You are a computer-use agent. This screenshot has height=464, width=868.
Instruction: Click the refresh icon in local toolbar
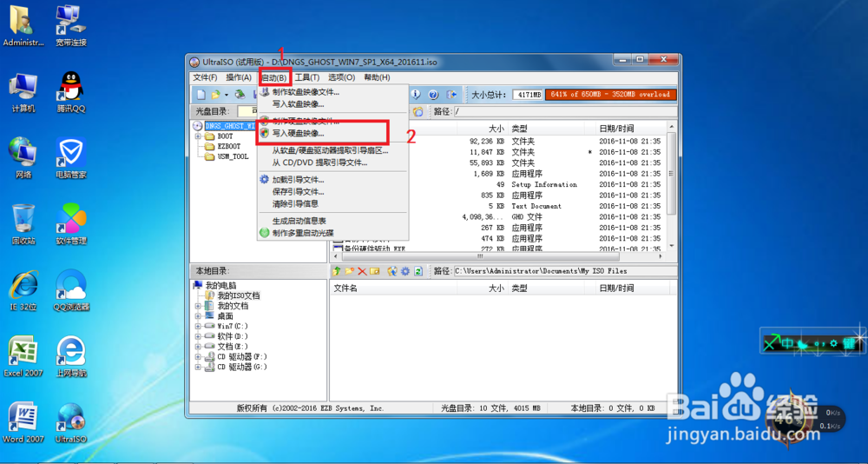pyautogui.click(x=418, y=271)
